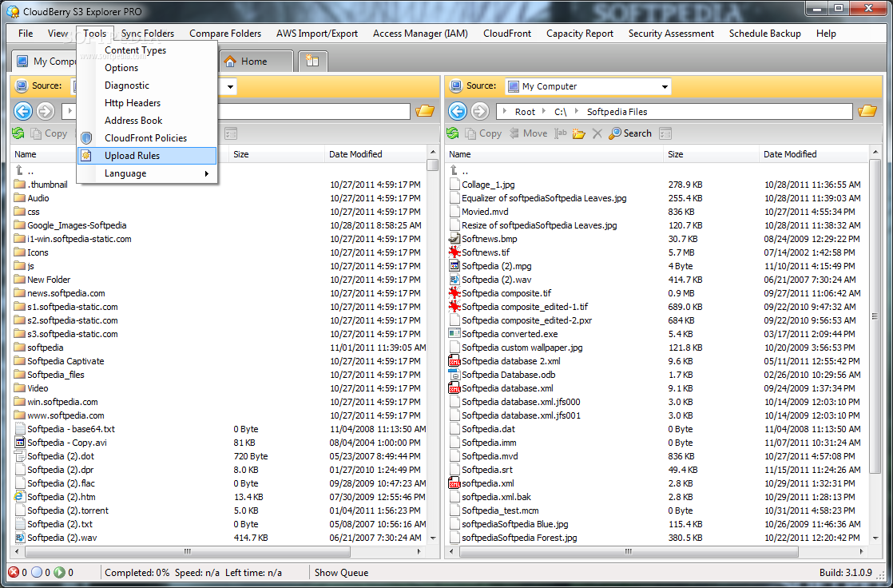
Task: Click Copy in the left pane toolbar
Action: pos(49,133)
